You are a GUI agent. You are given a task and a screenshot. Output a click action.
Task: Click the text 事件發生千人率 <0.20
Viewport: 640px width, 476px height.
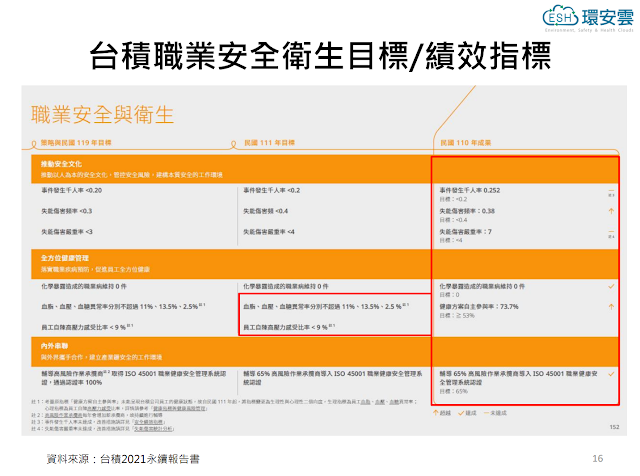tap(71, 190)
